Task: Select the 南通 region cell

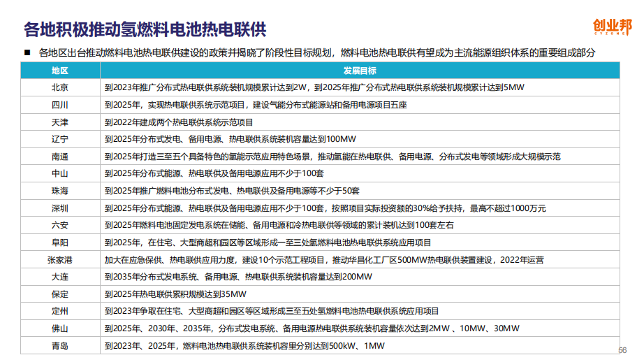Action: [x=60, y=157]
